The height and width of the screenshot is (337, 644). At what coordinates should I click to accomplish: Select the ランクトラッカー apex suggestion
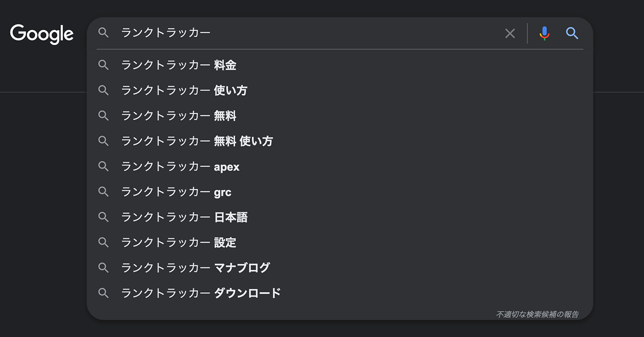180,166
